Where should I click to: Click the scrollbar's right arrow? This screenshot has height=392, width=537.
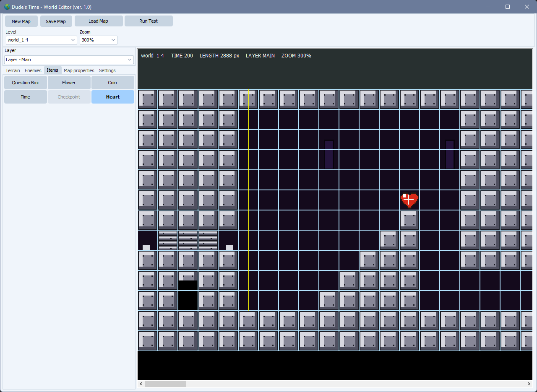pos(529,384)
